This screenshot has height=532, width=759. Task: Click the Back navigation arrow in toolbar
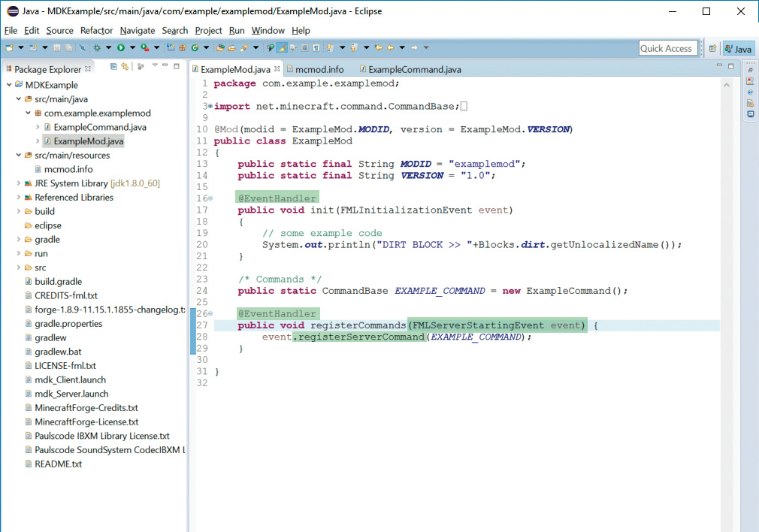coord(390,48)
